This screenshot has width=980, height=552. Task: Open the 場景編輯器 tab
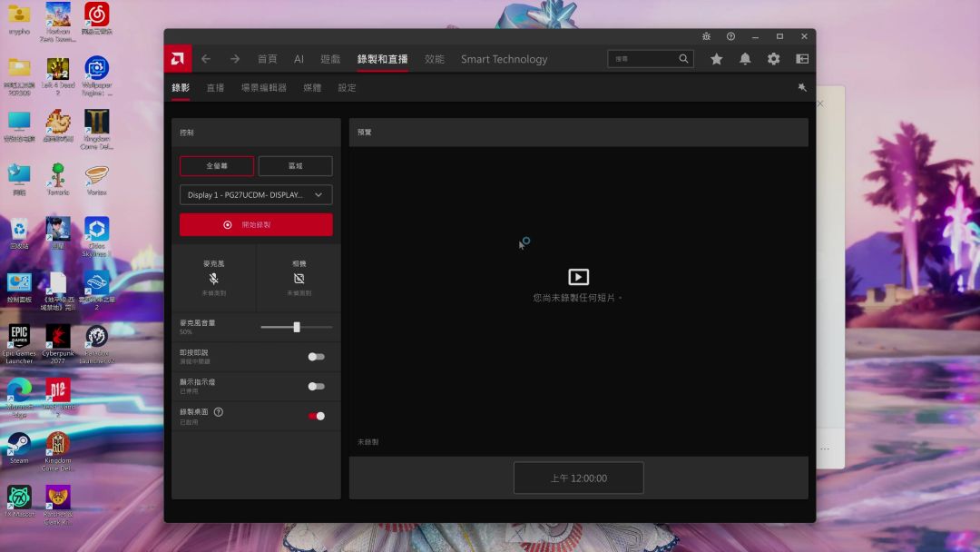pos(263,88)
